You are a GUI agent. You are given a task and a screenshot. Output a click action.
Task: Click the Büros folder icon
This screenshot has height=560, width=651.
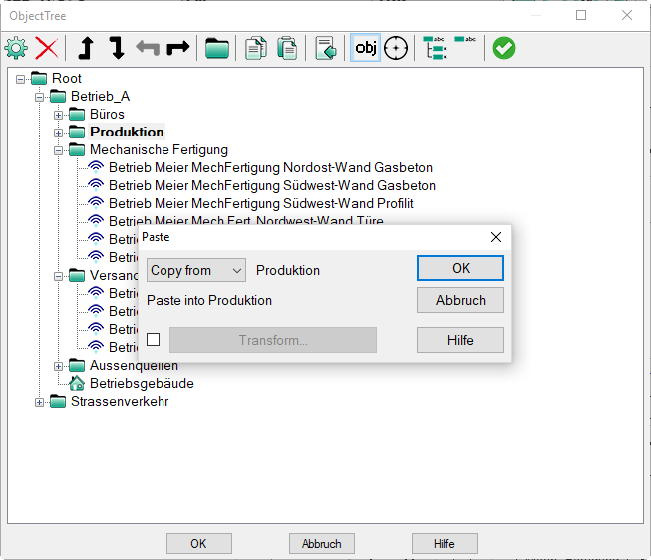click(x=77, y=114)
